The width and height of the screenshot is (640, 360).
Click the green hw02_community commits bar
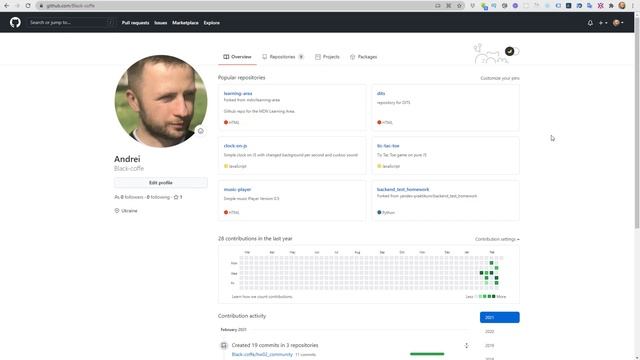(427, 354)
